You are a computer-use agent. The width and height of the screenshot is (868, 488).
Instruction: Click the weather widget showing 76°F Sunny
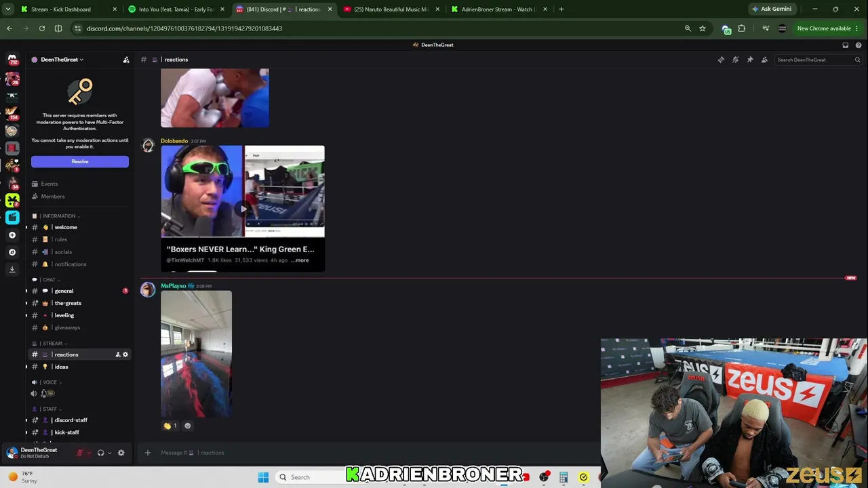coord(23,477)
